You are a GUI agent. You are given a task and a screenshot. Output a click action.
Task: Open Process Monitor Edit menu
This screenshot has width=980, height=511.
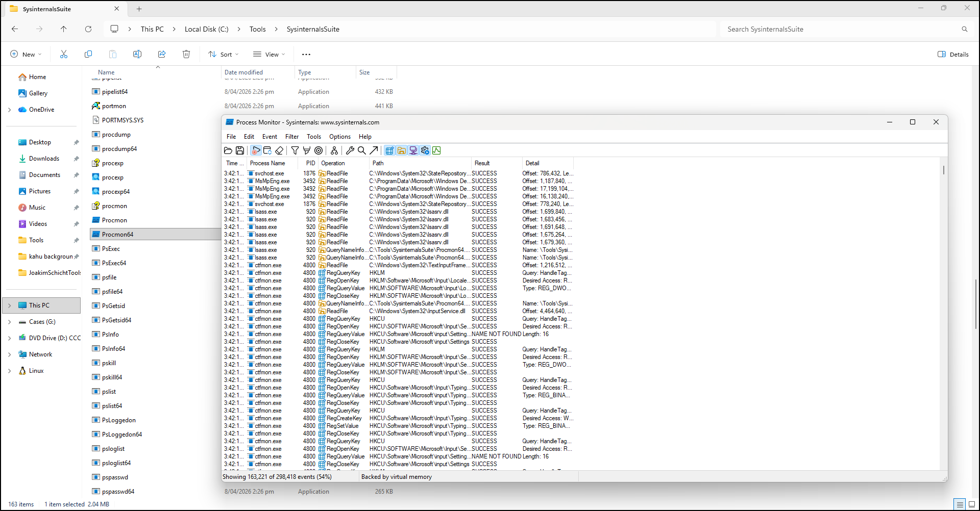[249, 137]
